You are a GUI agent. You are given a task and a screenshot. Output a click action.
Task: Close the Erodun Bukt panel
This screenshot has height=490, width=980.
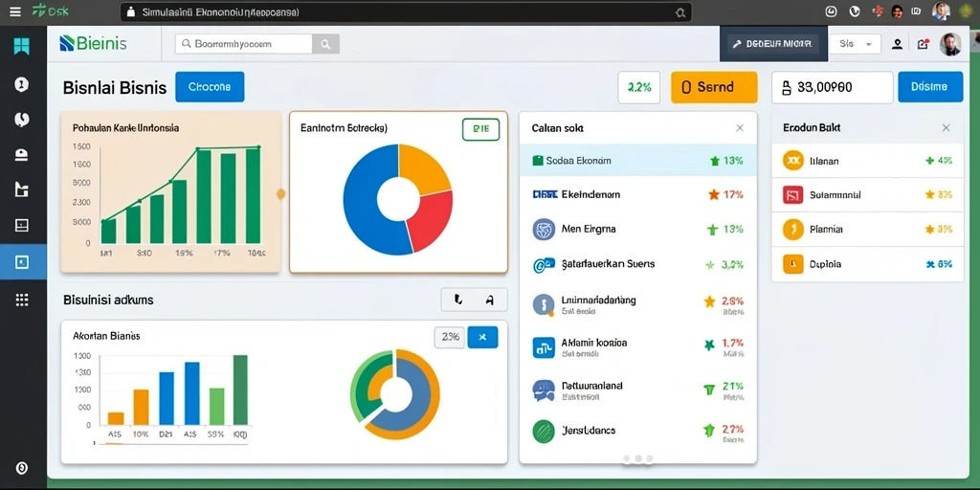click(946, 128)
